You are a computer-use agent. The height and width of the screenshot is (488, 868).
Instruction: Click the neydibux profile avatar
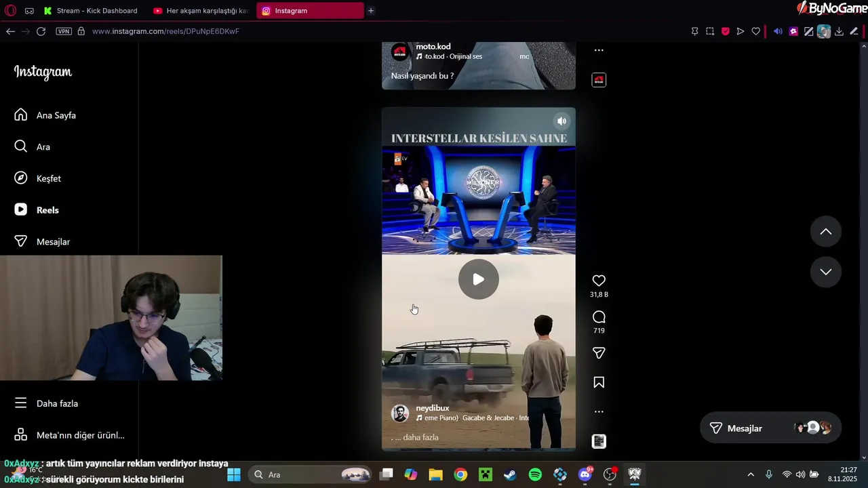(400, 413)
